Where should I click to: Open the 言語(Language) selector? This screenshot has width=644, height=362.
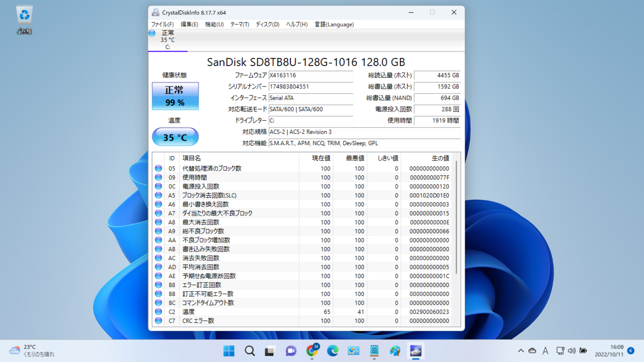coord(334,24)
